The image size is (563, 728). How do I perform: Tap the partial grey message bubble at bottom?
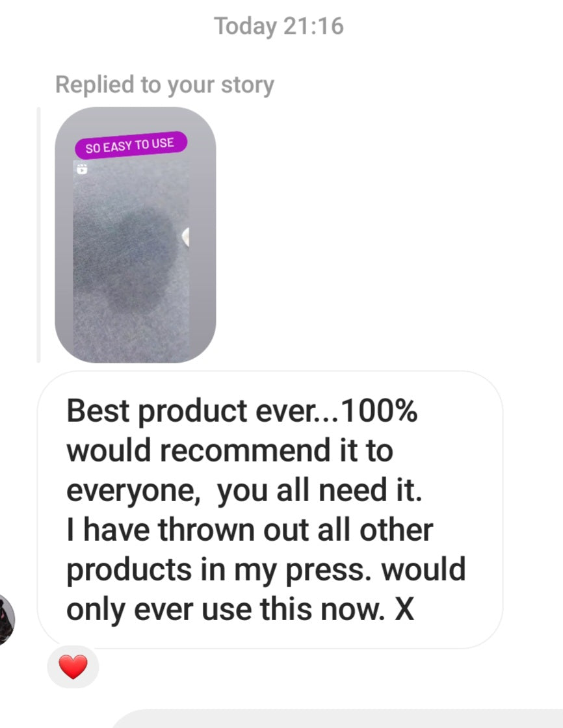(x=337, y=719)
